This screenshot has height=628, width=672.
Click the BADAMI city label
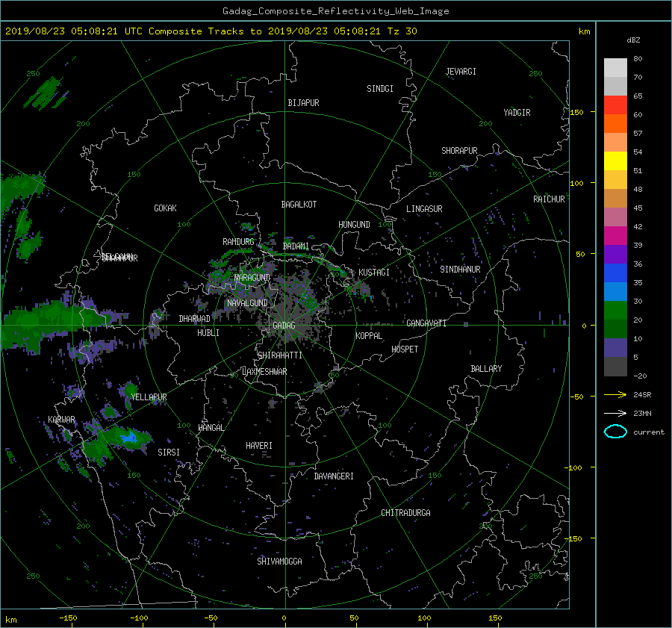tap(296, 246)
